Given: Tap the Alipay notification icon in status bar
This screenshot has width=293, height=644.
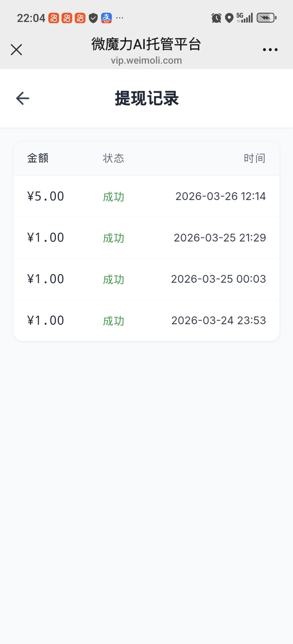Looking at the screenshot, I should point(106,18).
